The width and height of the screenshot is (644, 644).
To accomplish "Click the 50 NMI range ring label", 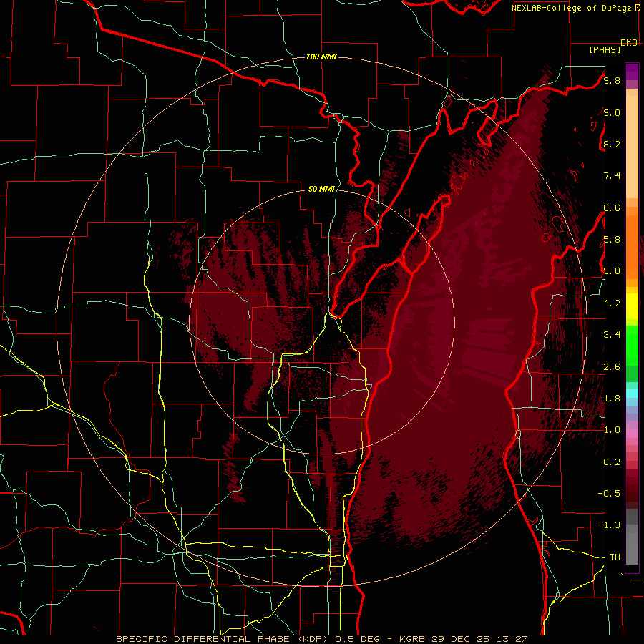I will [321, 190].
